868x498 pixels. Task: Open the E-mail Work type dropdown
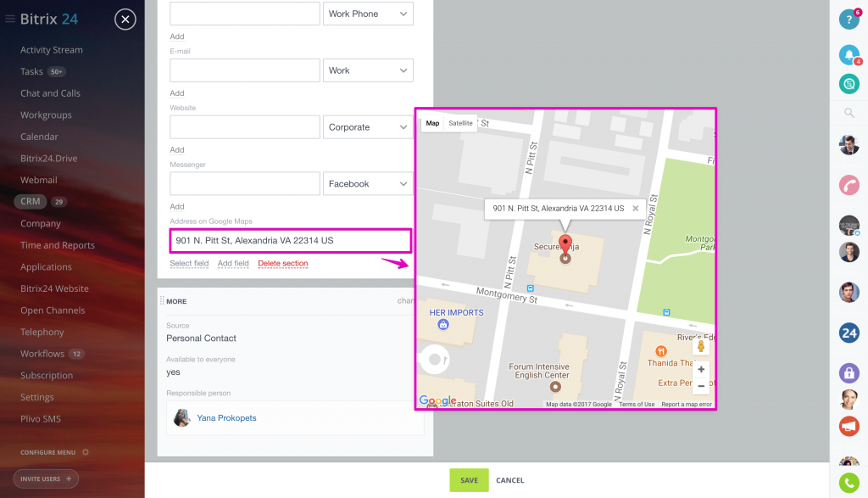pos(368,70)
